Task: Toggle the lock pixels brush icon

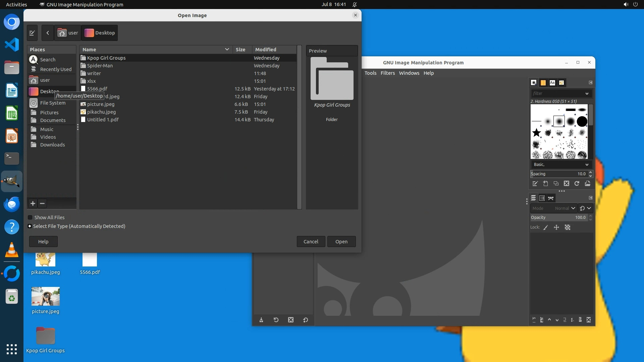Action: pos(546,228)
